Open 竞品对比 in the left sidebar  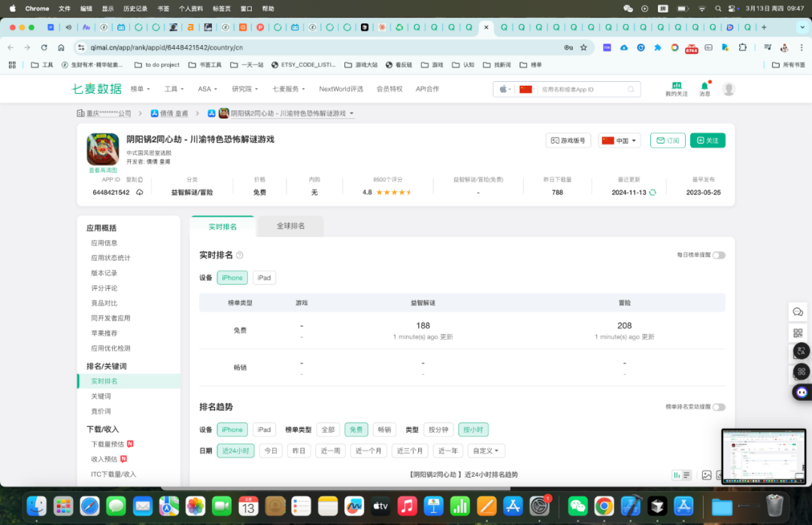tap(104, 303)
